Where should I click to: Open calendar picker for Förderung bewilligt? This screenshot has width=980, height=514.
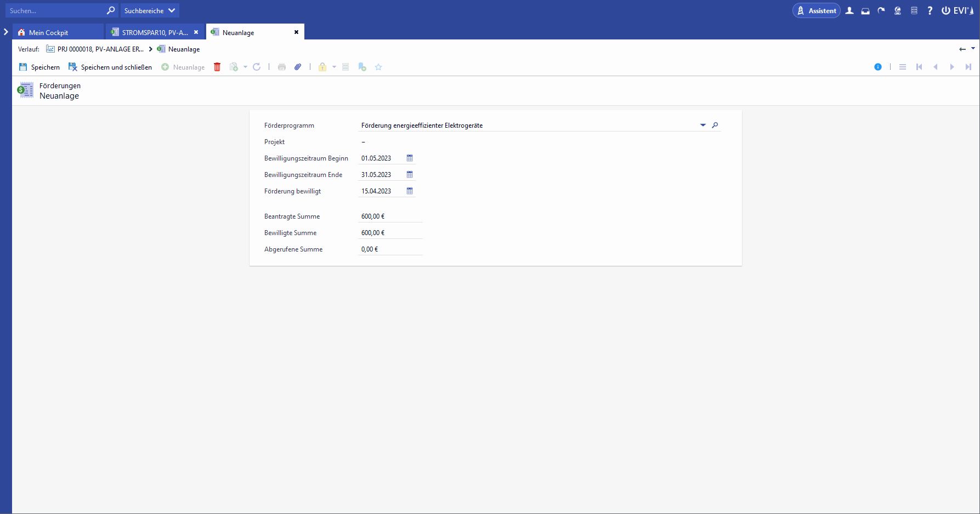pos(410,191)
